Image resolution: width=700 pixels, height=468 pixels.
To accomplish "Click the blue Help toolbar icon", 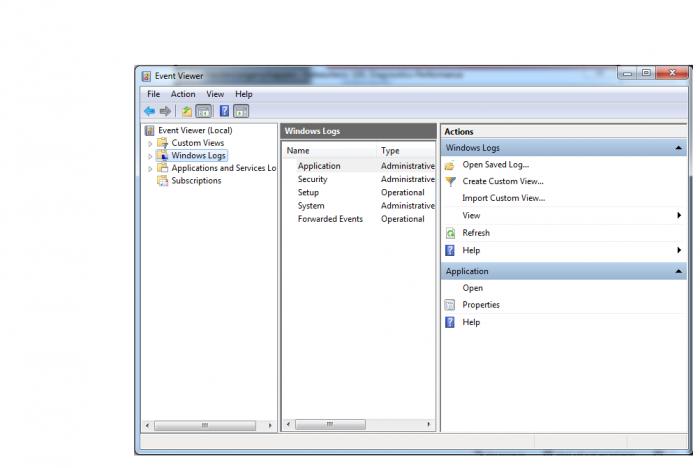I will pos(225,111).
